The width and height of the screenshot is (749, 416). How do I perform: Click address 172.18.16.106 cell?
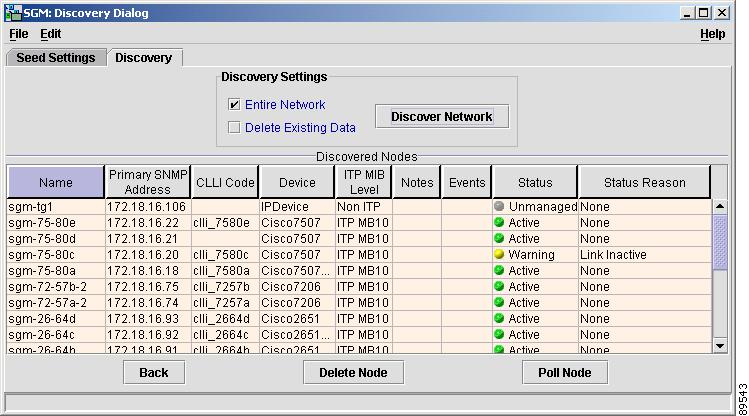(146, 206)
